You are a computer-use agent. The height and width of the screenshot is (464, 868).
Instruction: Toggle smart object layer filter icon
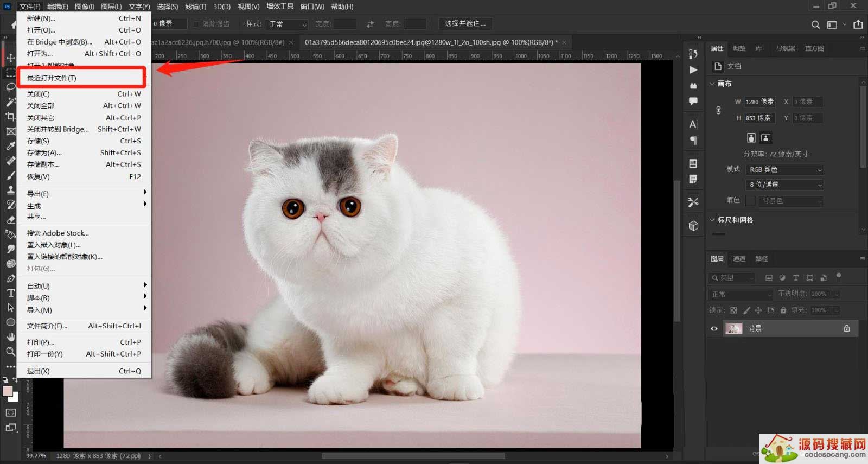click(824, 278)
